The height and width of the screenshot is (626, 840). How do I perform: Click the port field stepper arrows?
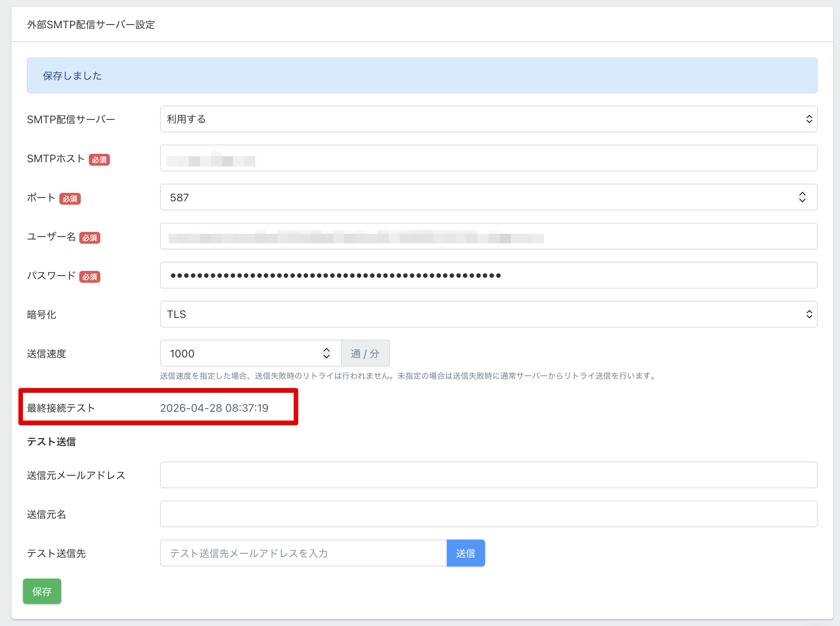[802, 197]
